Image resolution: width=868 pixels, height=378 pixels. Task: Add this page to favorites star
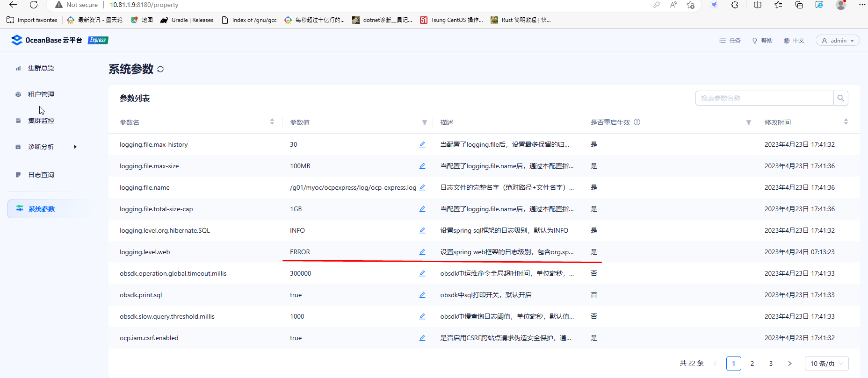690,5
